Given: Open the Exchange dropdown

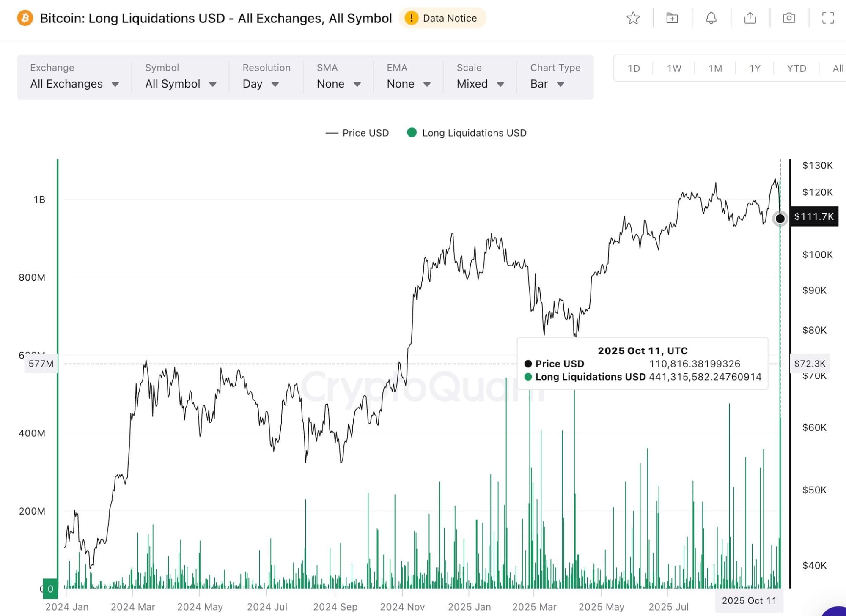Looking at the screenshot, I should click(74, 84).
